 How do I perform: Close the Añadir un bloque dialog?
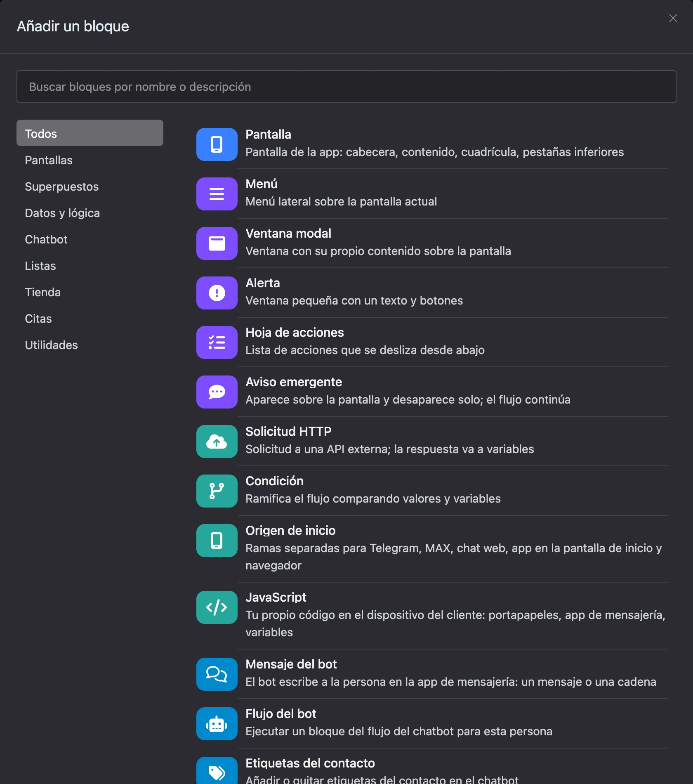673,18
